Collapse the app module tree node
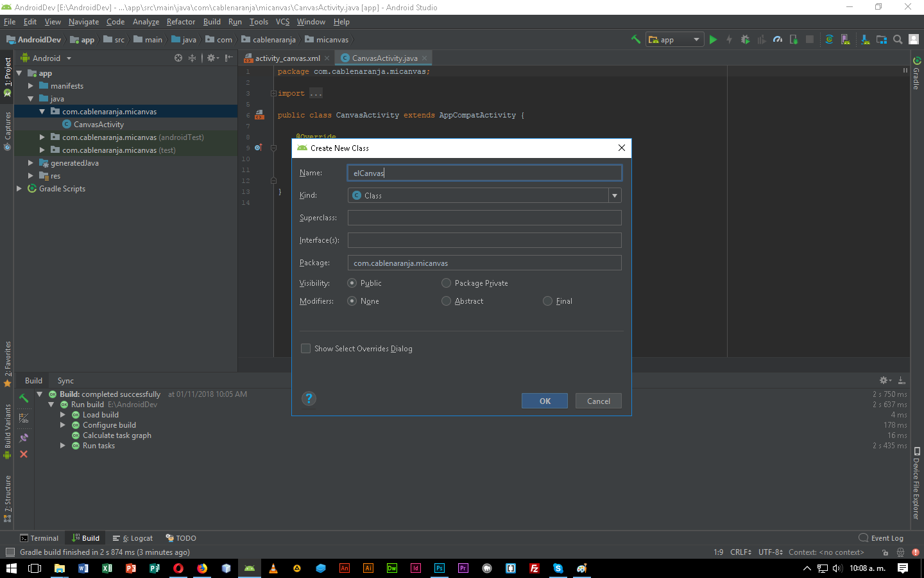Viewport: 924px width, 578px height. 19,73
